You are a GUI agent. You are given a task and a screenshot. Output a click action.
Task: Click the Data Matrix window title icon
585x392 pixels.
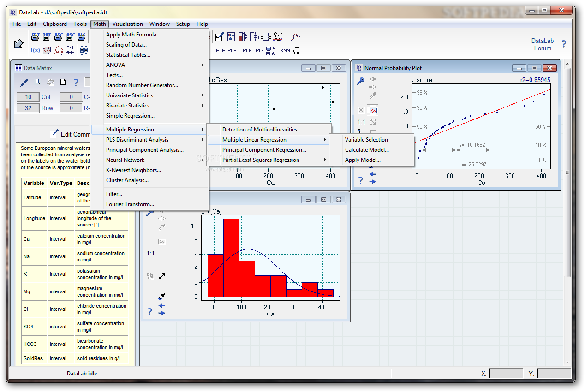(x=18, y=68)
